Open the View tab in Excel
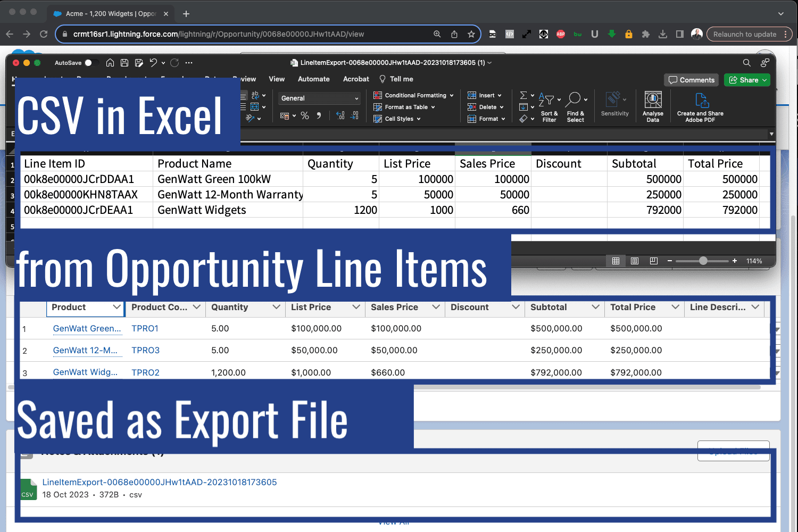 coord(277,79)
